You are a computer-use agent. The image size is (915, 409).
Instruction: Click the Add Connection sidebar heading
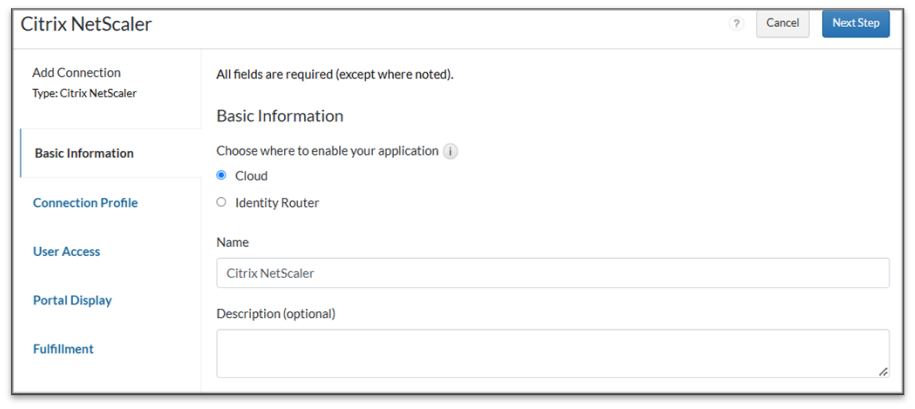[76, 73]
